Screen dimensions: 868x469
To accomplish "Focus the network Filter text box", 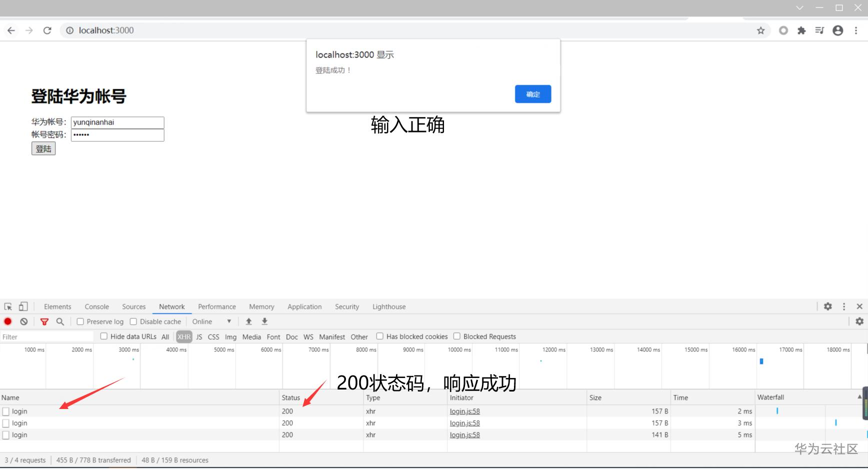I will coord(47,337).
